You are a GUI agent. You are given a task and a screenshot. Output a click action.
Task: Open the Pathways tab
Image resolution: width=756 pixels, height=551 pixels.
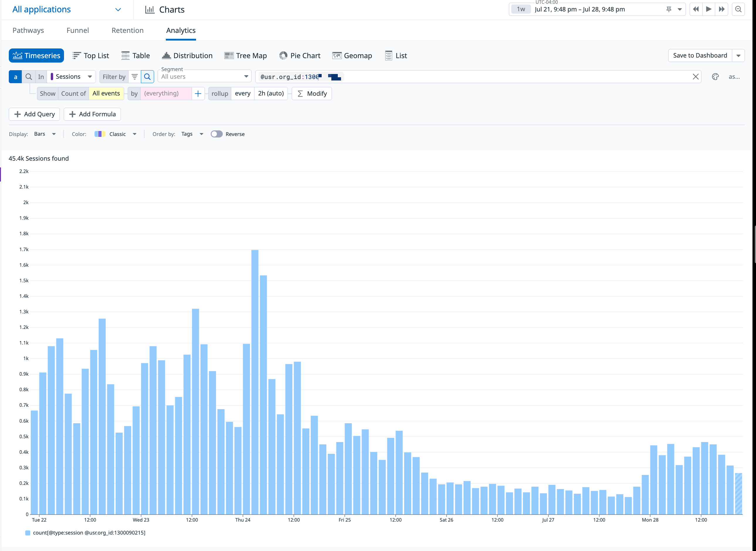click(28, 30)
